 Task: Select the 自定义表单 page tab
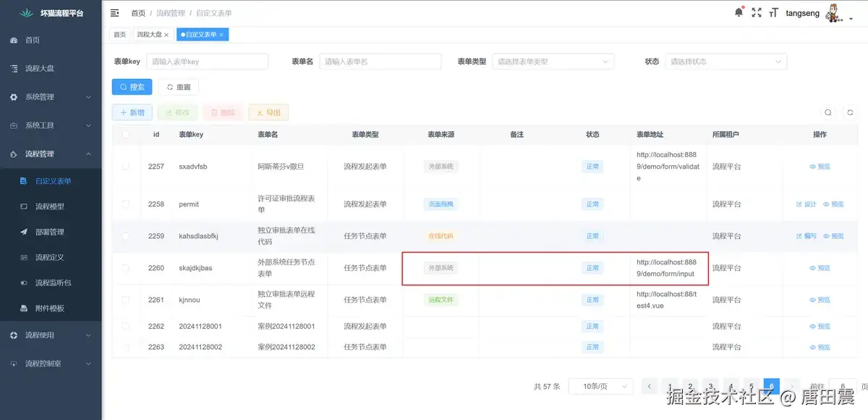tap(201, 35)
